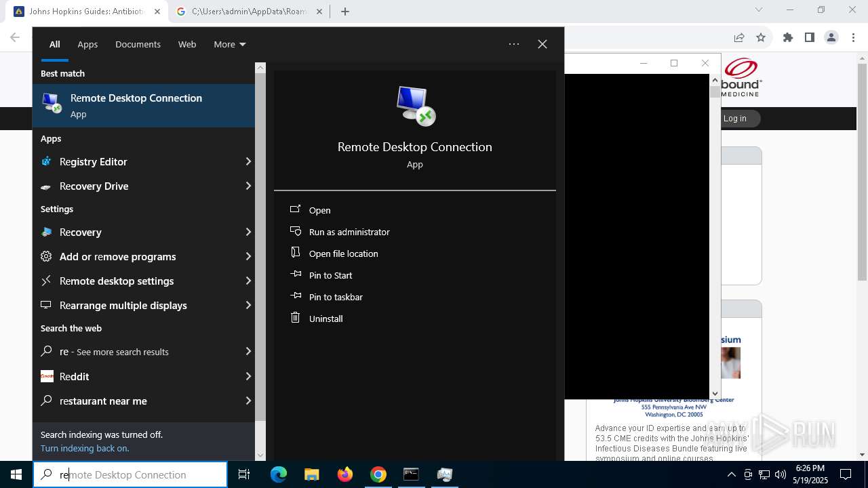Image resolution: width=868 pixels, height=488 pixels.
Task: Open the notification center icon
Action: pyautogui.click(x=846, y=474)
